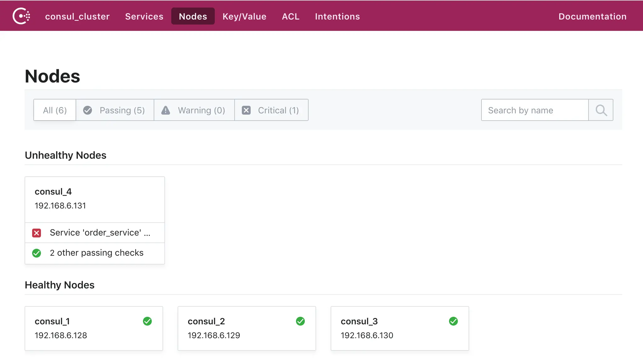The image size is (643, 364).
Task: Click the green check beside passing checks
Action: coord(37,253)
